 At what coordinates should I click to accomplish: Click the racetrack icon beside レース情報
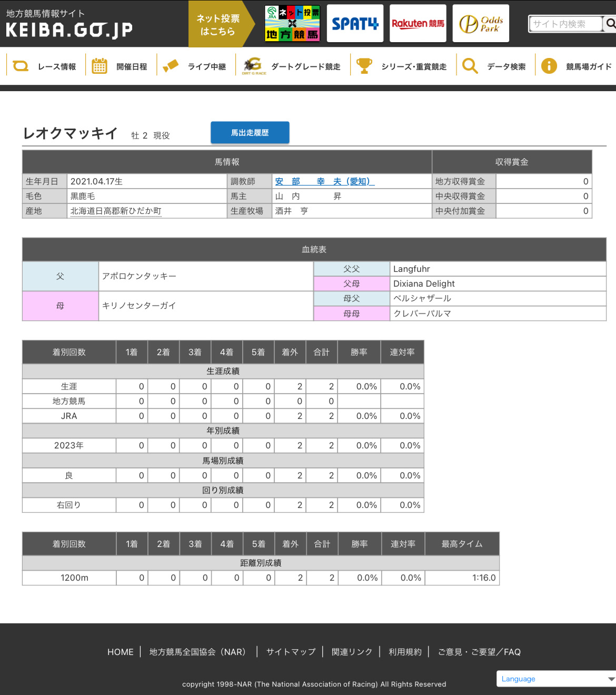21,66
